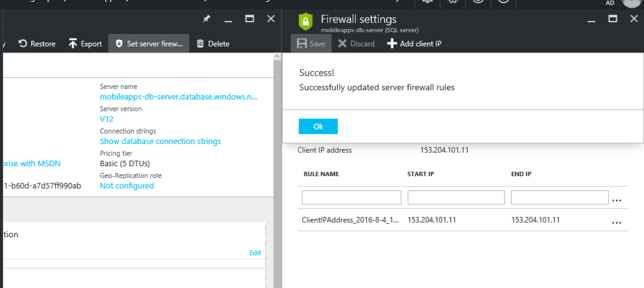Open the V12 server version link
The width and height of the screenshot is (644, 288).
point(106,119)
